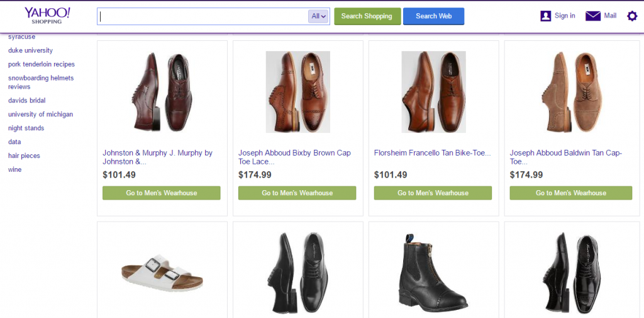Viewport: 644px width, 318px height.
Task: Open the night stands link
Action: [x=26, y=128]
